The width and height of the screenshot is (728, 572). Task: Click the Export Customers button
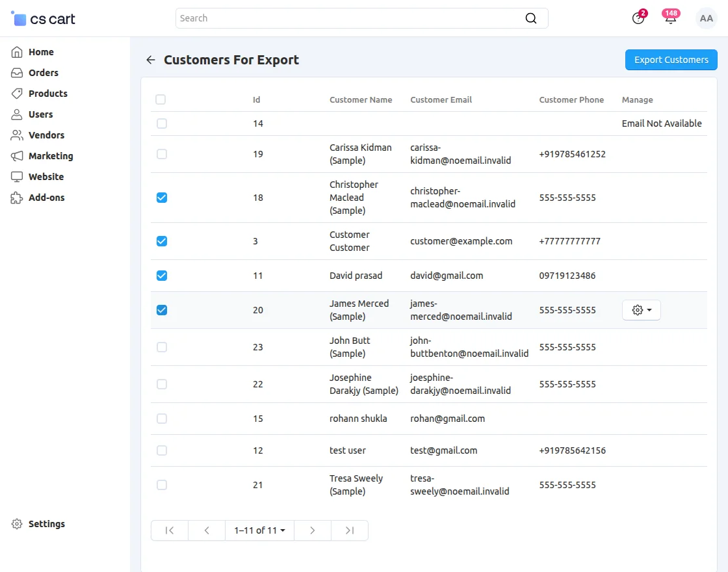click(671, 59)
